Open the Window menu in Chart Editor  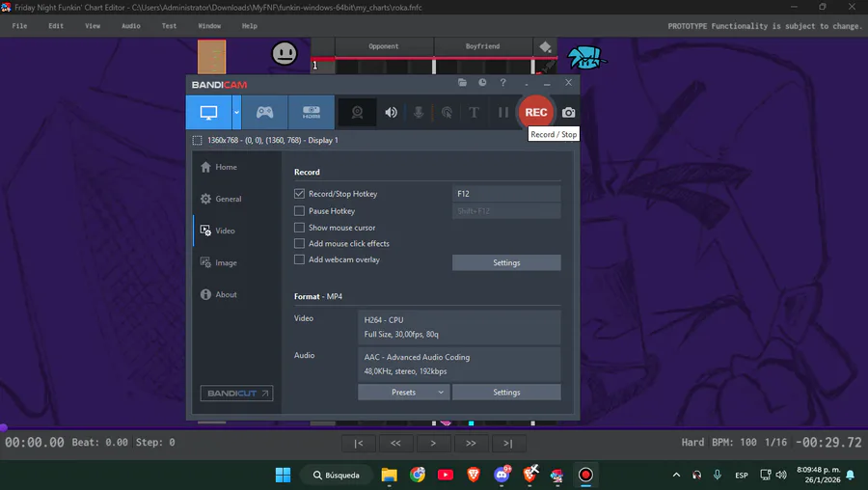click(209, 26)
